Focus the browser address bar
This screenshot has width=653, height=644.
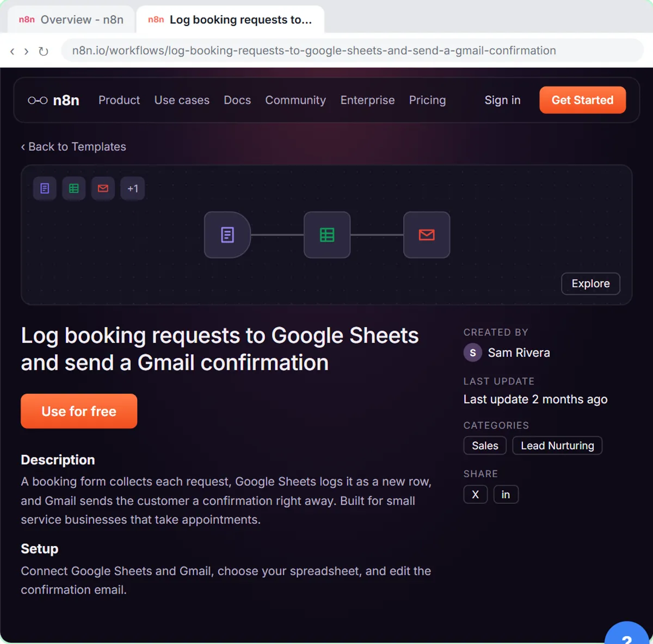coord(353,51)
